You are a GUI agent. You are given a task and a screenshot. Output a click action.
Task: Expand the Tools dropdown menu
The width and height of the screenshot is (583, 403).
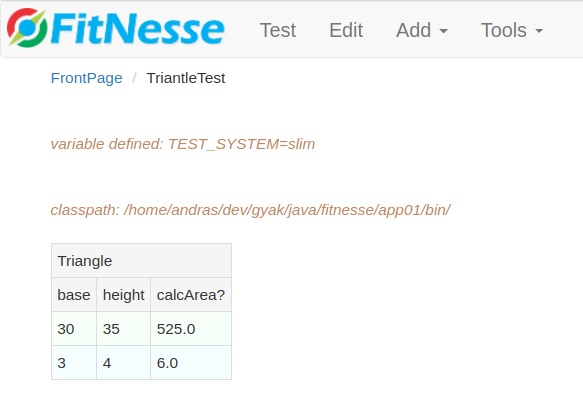(x=512, y=30)
